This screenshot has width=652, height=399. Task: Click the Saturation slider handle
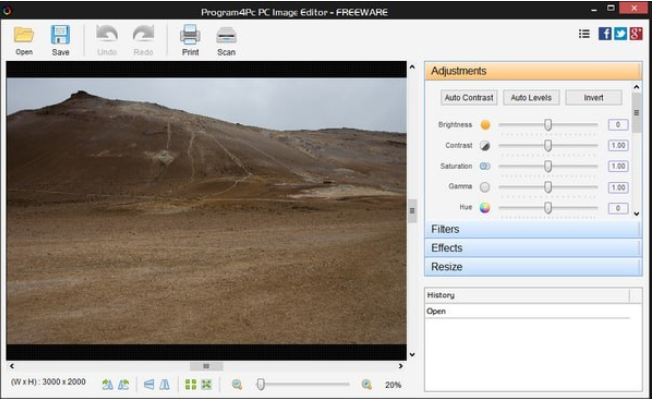548,166
